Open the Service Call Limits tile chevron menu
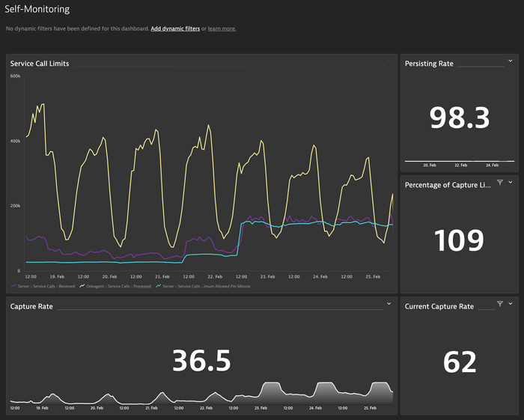524x420 pixels. 389,61
